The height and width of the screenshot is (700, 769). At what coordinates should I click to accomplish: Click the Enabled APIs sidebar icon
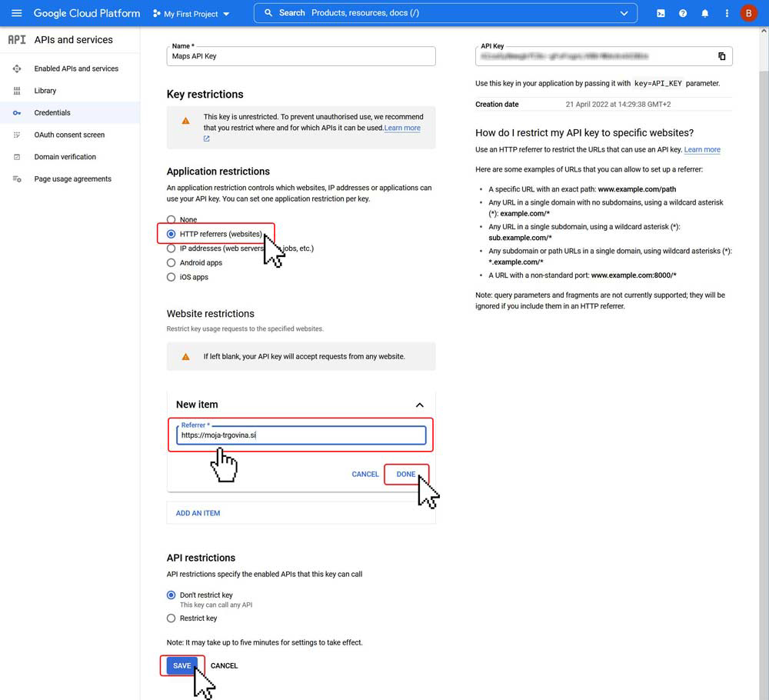click(17, 68)
